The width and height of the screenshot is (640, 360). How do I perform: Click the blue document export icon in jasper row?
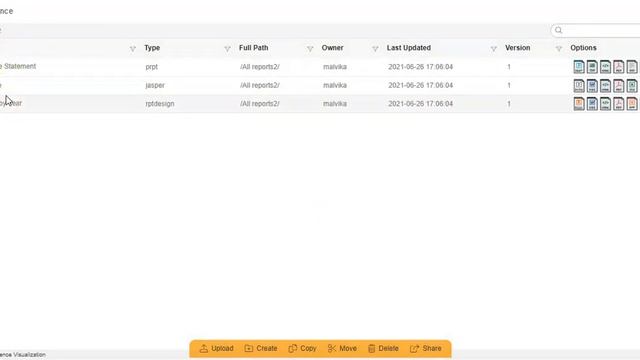click(592, 85)
